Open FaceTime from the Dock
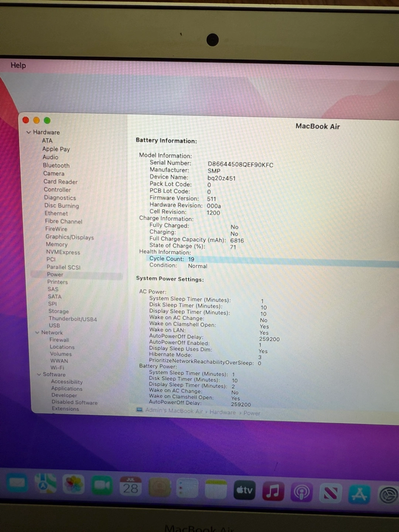The image size is (399, 532). click(102, 485)
